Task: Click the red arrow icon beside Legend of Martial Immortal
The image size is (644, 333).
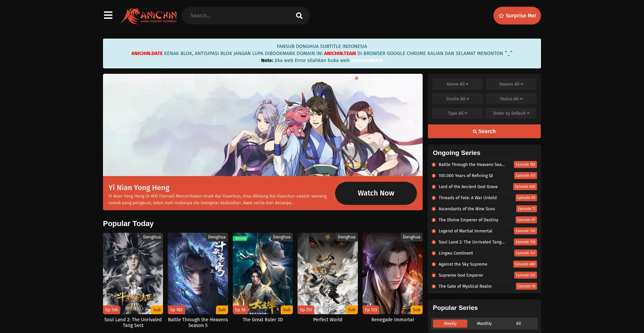Action: pyautogui.click(x=434, y=231)
